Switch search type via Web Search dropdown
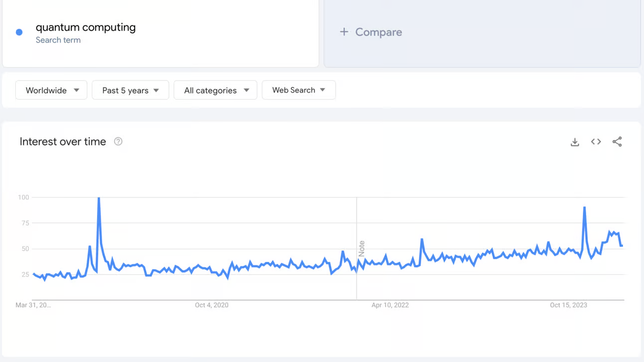 tap(299, 90)
